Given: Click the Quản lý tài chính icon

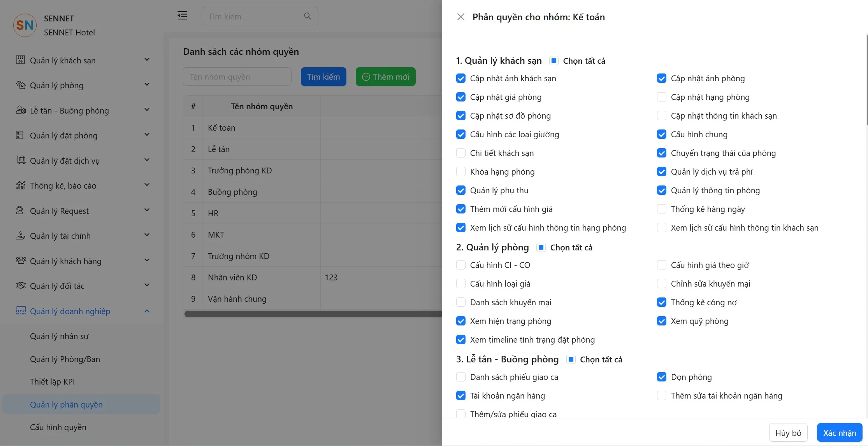Looking at the screenshot, I should (20, 236).
